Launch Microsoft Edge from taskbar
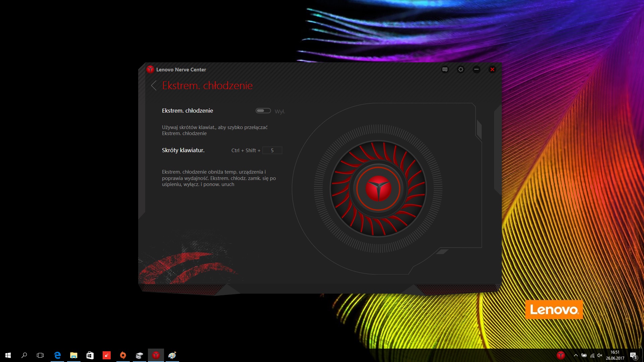This screenshot has width=644, height=362. click(x=57, y=355)
